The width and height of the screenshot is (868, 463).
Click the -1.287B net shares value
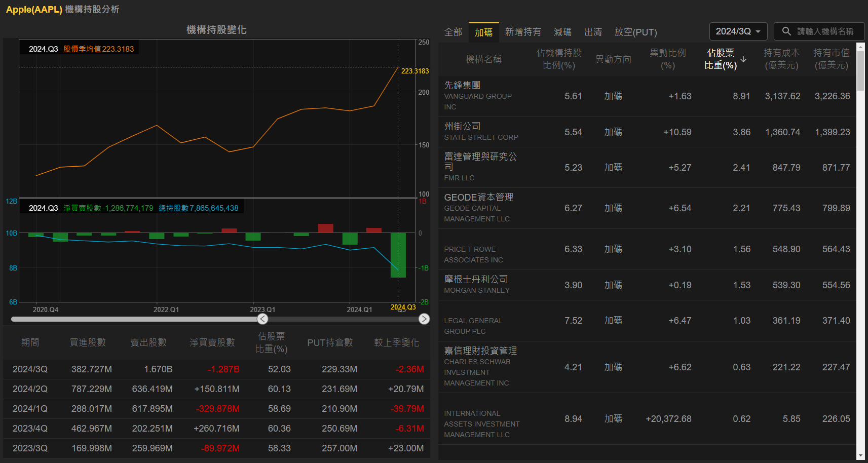[x=223, y=369]
